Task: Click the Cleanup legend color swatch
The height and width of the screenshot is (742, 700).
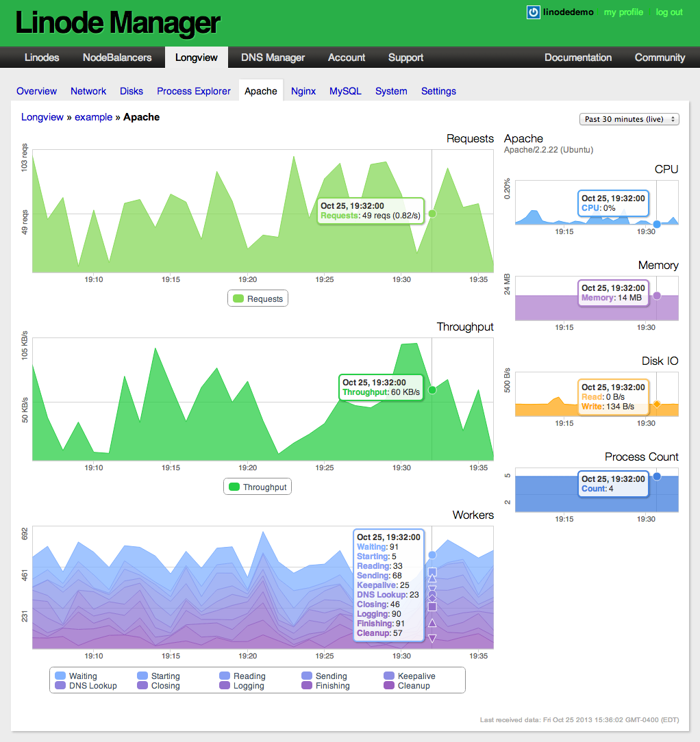Action: coord(389,686)
